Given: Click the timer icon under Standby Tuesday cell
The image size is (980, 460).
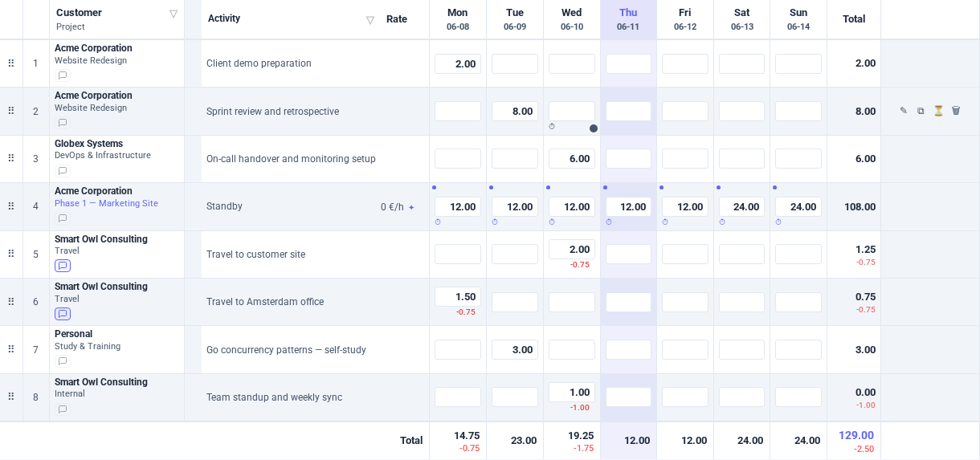Looking at the screenshot, I should tap(495, 222).
